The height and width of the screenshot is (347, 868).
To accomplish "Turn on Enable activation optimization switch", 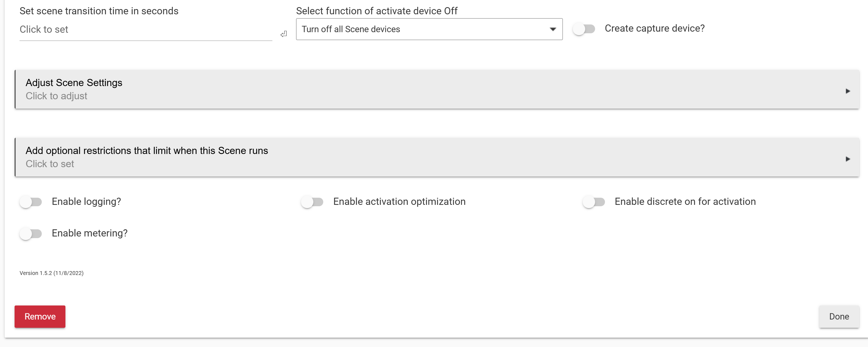I will point(312,202).
